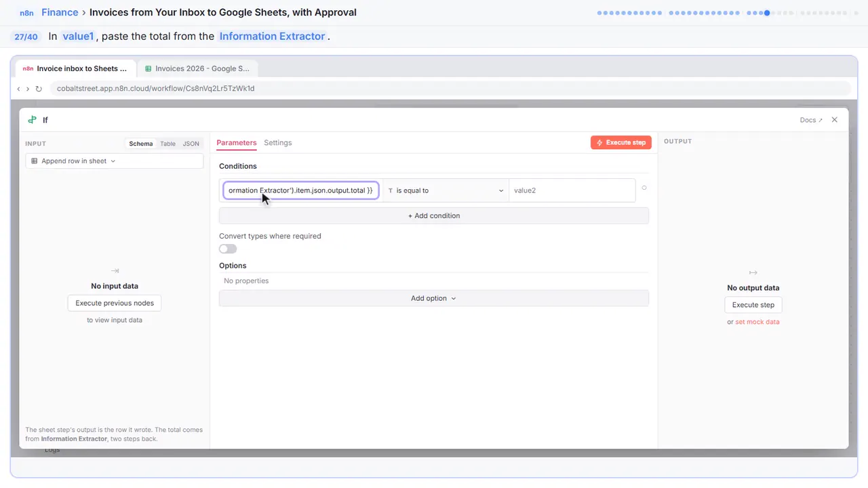Click the value2 input field
This screenshot has width=868, height=488.
pos(572,190)
